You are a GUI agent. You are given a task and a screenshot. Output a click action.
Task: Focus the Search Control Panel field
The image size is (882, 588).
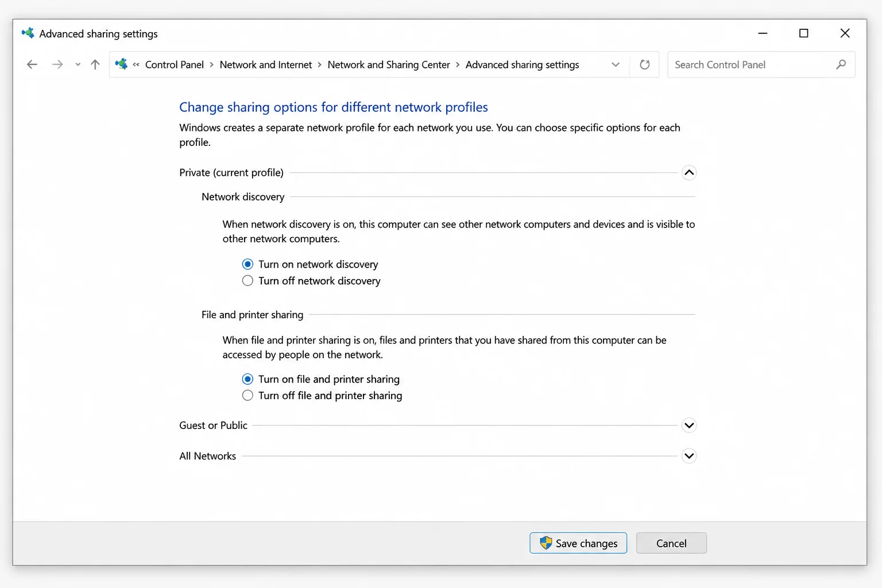tap(761, 65)
